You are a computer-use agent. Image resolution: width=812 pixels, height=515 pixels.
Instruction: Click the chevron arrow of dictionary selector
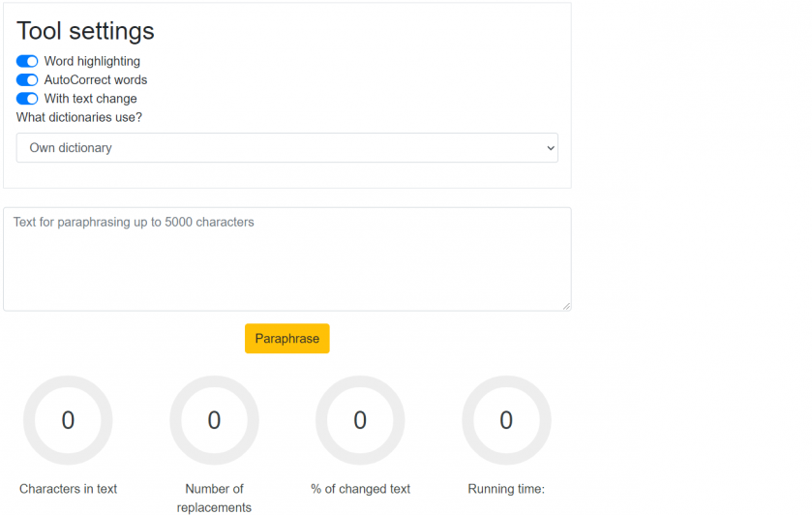tap(551, 148)
